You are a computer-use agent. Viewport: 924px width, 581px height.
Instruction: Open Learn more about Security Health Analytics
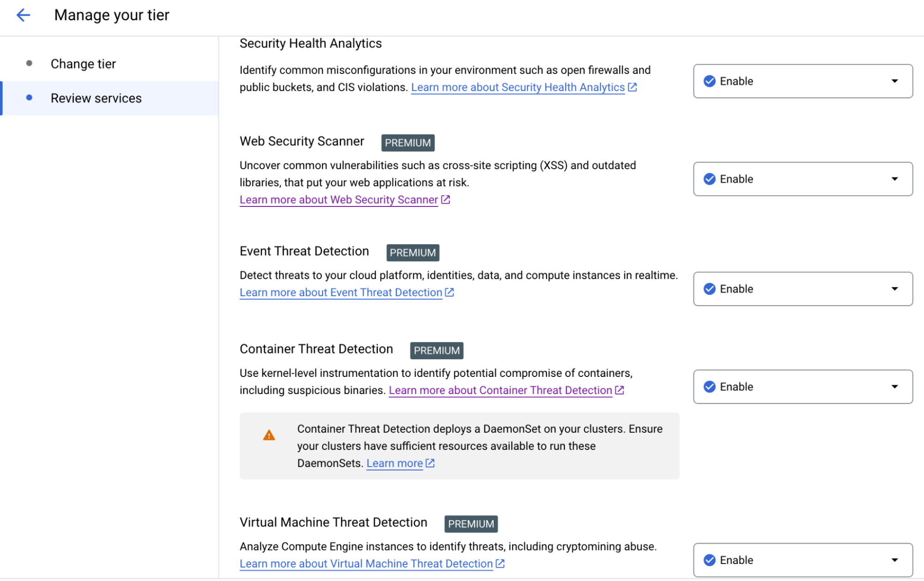click(518, 87)
